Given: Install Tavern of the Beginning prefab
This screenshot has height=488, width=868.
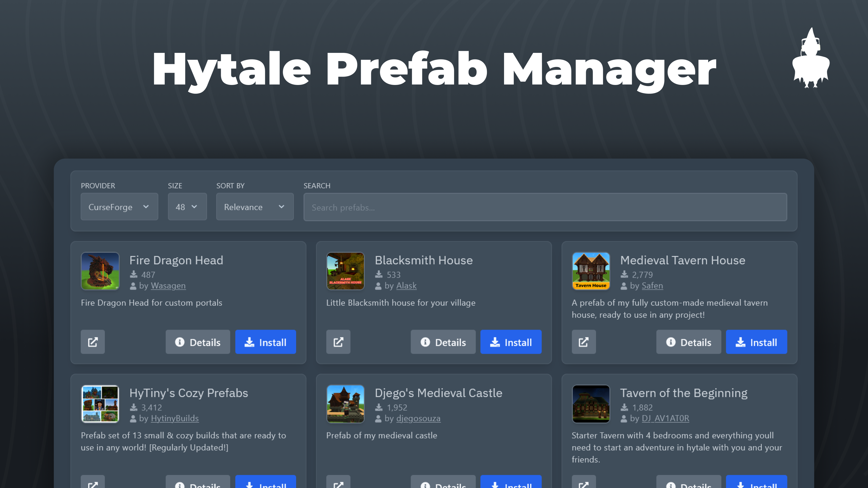Looking at the screenshot, I should coord(757,485).
